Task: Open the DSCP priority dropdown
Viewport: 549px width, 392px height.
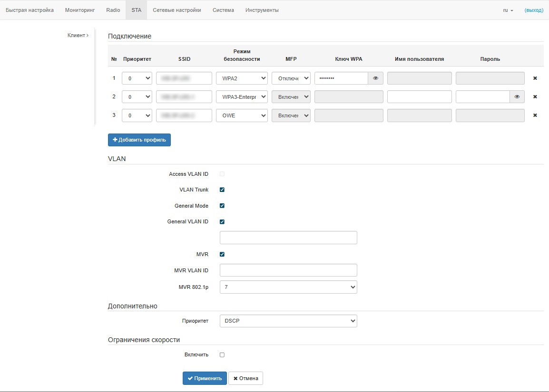Action: pyautogui.click(x=288, y=321)
